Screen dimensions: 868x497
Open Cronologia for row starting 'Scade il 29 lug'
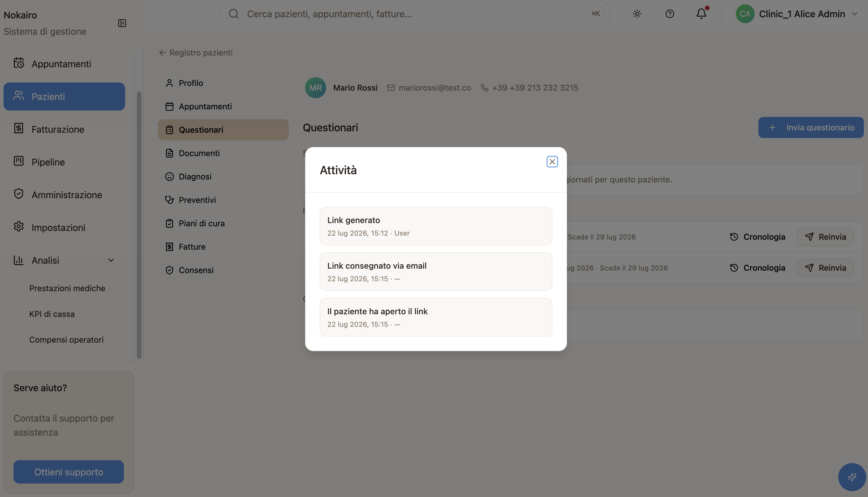[x=758, y=237]
